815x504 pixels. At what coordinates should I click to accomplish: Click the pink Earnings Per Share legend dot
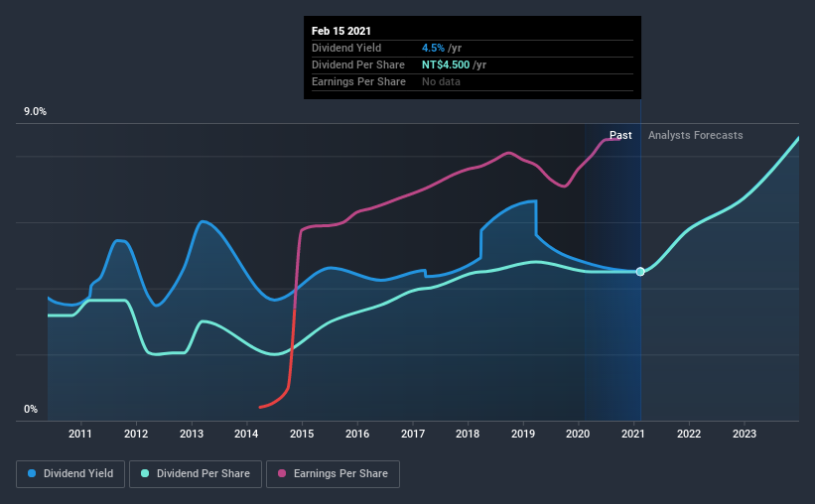pos(282,473)
